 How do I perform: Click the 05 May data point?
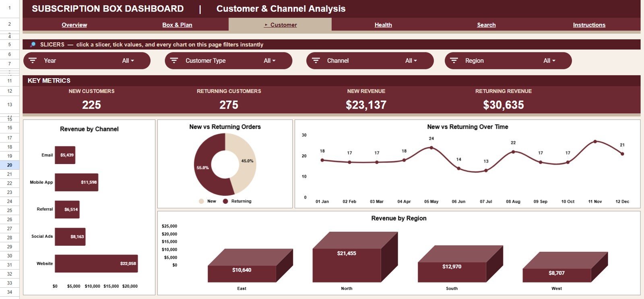point(431,147)
